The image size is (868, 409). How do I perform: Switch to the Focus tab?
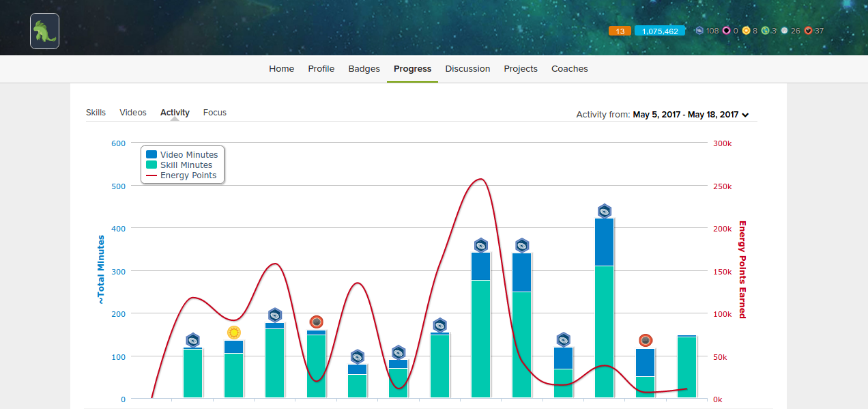[x=214, y=113]
